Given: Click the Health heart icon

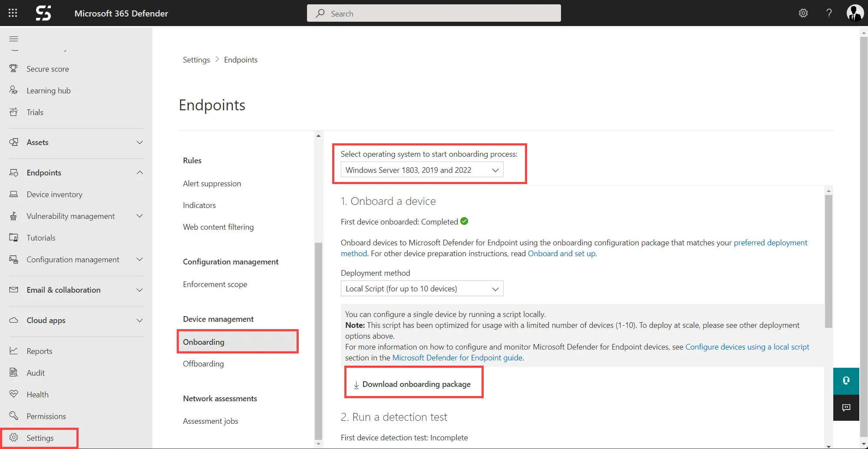Looking at the screenshot, I should [14, 394].
